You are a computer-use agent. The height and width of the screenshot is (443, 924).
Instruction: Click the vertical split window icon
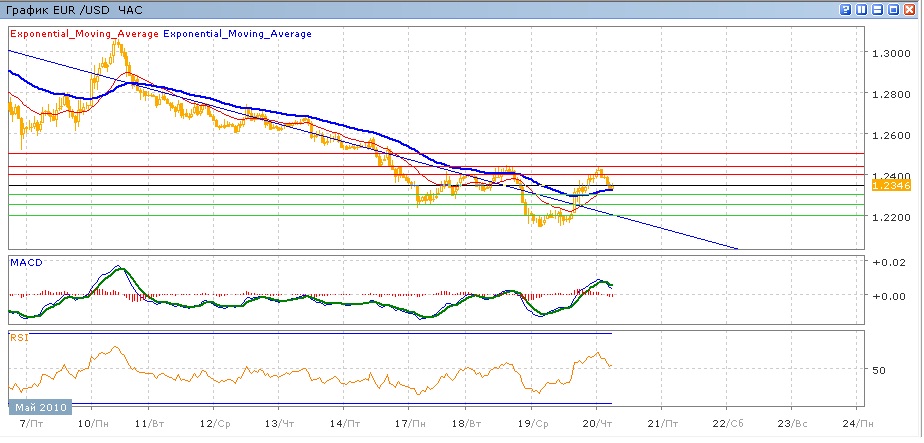tap(863, 10)
